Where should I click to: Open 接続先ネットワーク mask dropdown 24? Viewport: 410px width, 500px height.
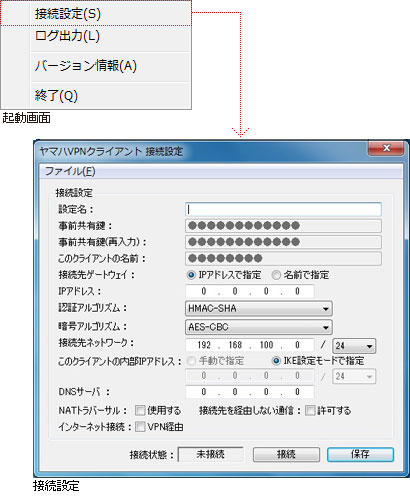[354, 346]
